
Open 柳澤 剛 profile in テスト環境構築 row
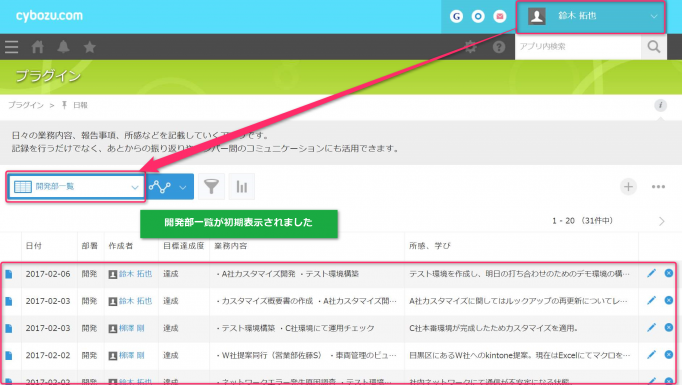131,328
